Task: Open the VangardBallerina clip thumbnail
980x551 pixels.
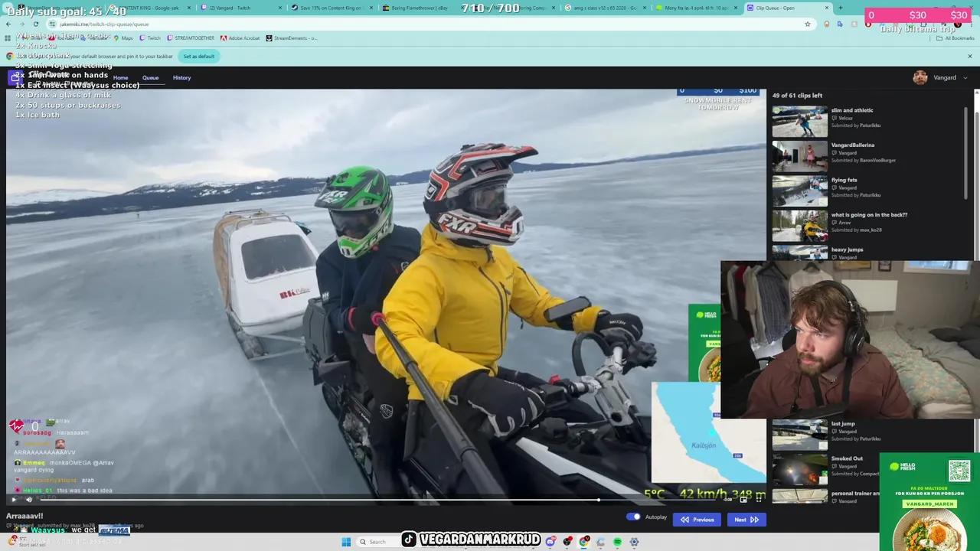Action: pyautogui.click(x=799, y=157)
